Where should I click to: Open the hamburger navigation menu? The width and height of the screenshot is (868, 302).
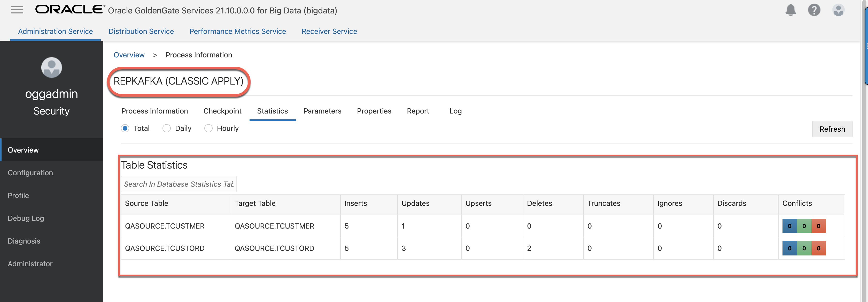(x=17, y=10)
